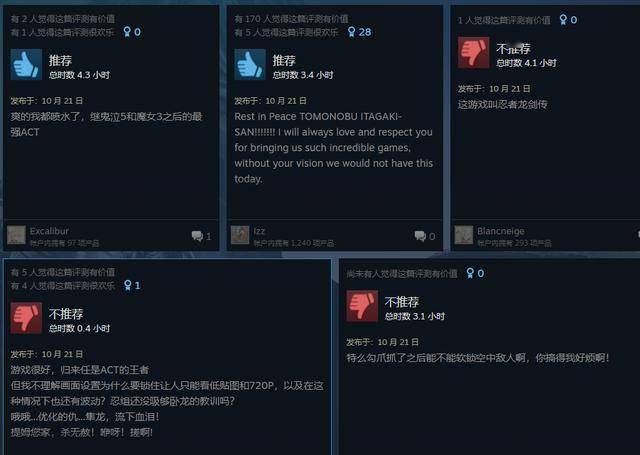This screenshot has height=455, width=640.
Task: Open the comment bubble on Excalibur's review
Action: (197, 236)
